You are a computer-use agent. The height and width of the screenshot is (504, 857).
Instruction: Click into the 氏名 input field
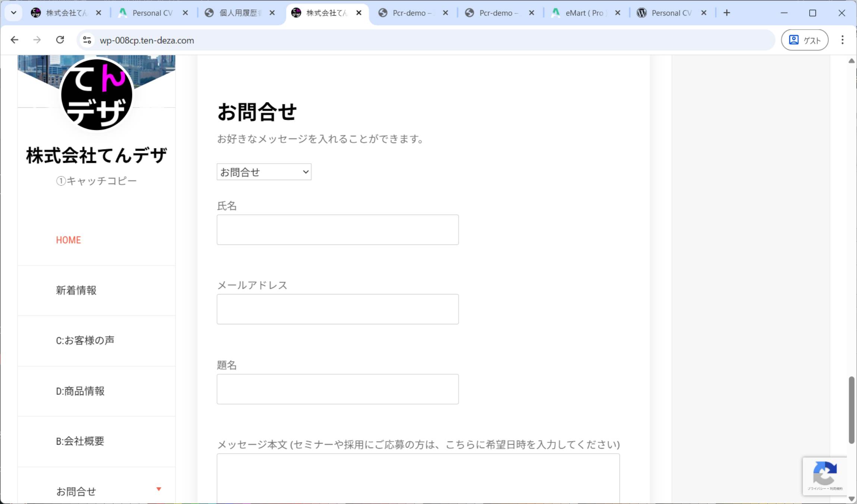tap(338, 230)
